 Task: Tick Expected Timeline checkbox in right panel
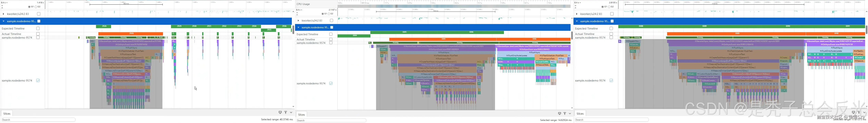(611, 28)
